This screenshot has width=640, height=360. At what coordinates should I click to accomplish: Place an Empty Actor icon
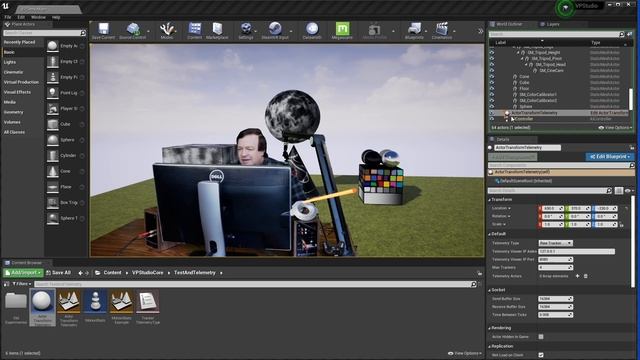click(53, 46)
